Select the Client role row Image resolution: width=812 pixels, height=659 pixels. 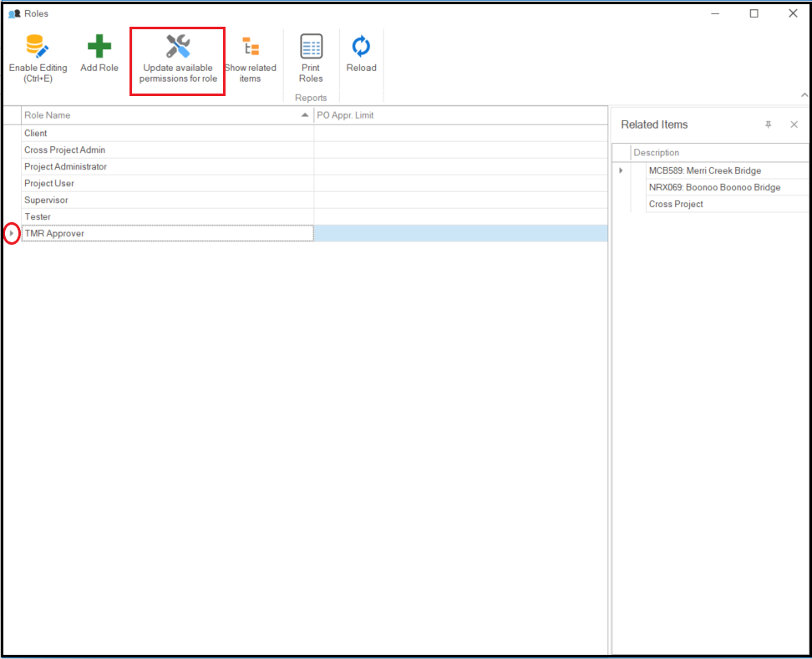pyautogui.click(x=167, y=133)
